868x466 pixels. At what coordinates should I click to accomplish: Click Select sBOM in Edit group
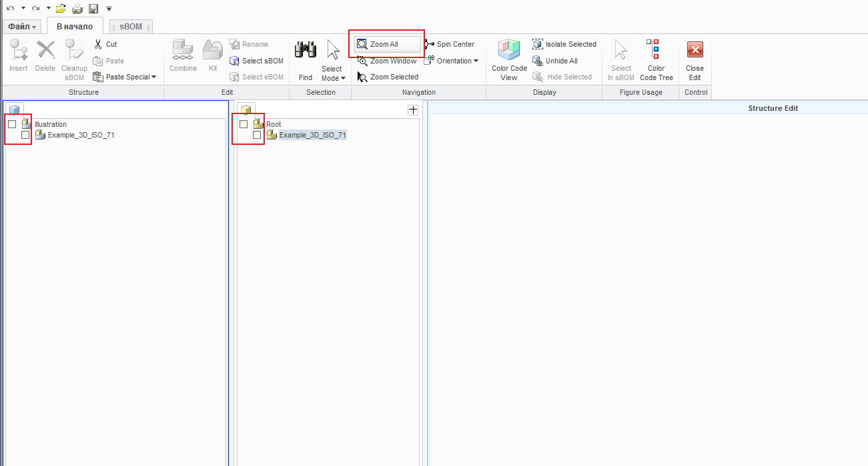click(x=256, y=61)
